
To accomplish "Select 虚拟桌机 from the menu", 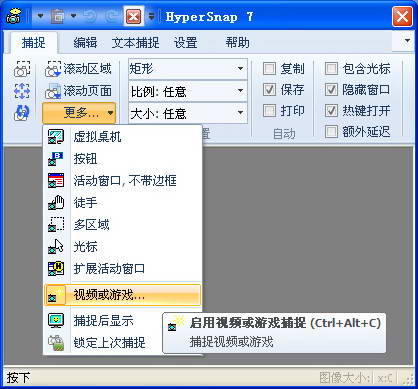I will [x=123, y=137].
